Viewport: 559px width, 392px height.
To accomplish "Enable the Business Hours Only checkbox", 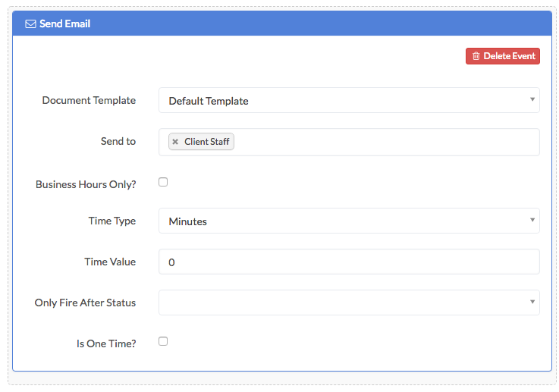I will coord(163,182).
